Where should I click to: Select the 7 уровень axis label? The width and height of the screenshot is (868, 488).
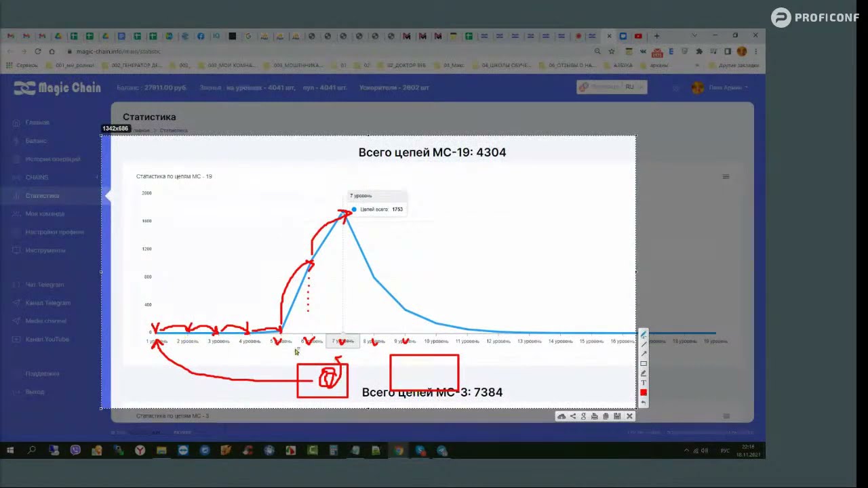coord(342,341)
